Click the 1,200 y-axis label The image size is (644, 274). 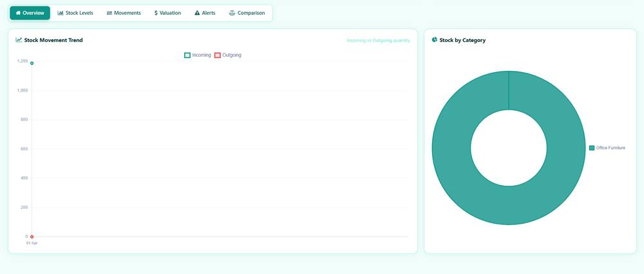point(23,61)
